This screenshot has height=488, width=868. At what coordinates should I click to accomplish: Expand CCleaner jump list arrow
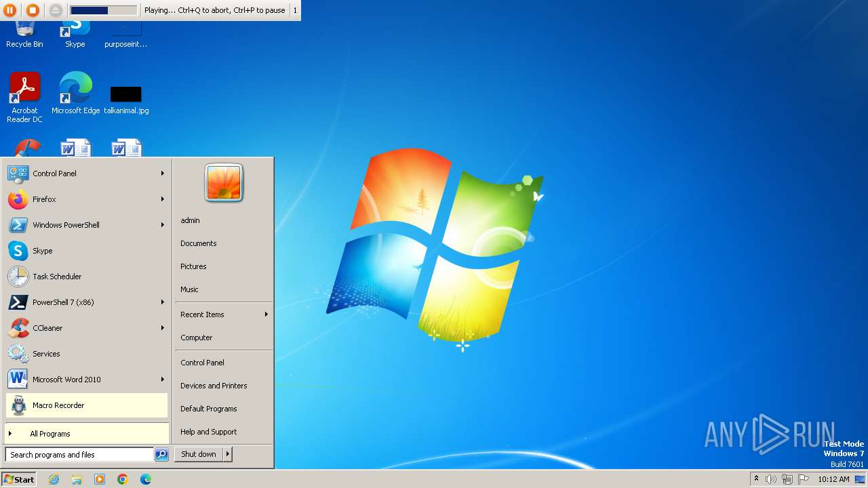tap(163, 328)
